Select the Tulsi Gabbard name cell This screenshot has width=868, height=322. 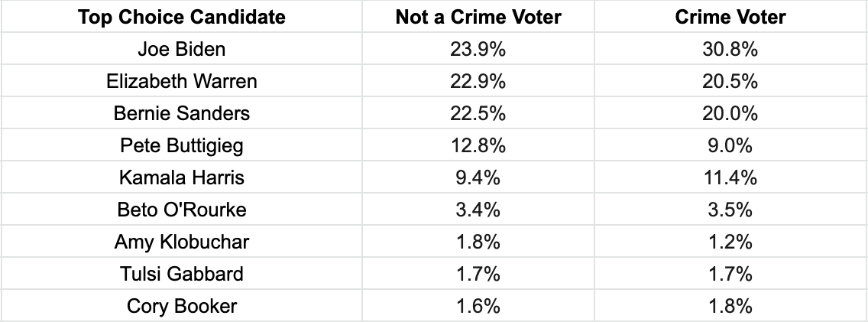coord(182,274)
